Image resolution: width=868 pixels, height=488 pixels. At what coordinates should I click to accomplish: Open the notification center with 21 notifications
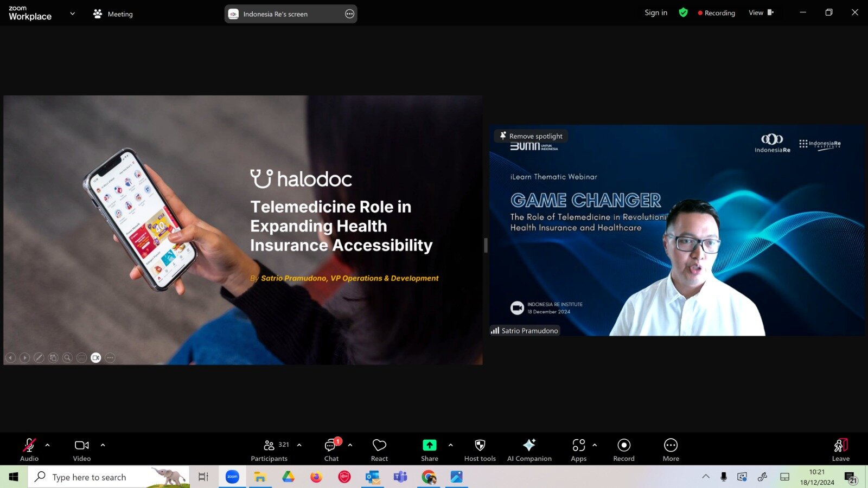tap(850, 477)
